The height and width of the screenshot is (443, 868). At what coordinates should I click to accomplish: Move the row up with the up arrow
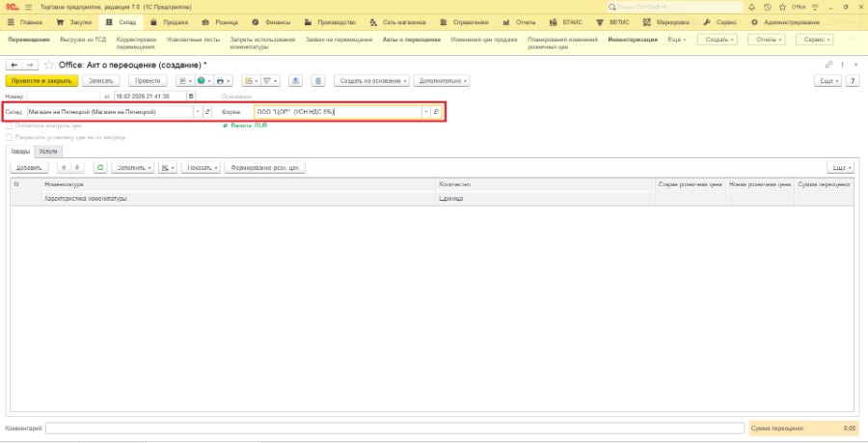[65, 167]
